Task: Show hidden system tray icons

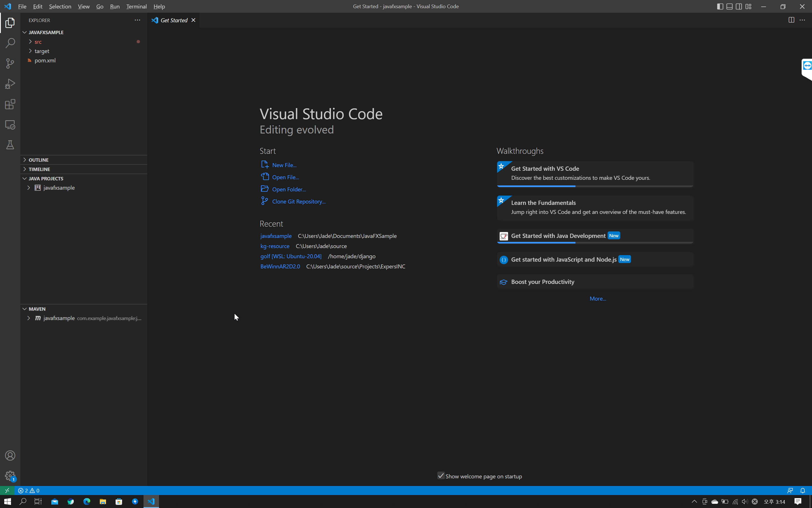Action: 694,501
